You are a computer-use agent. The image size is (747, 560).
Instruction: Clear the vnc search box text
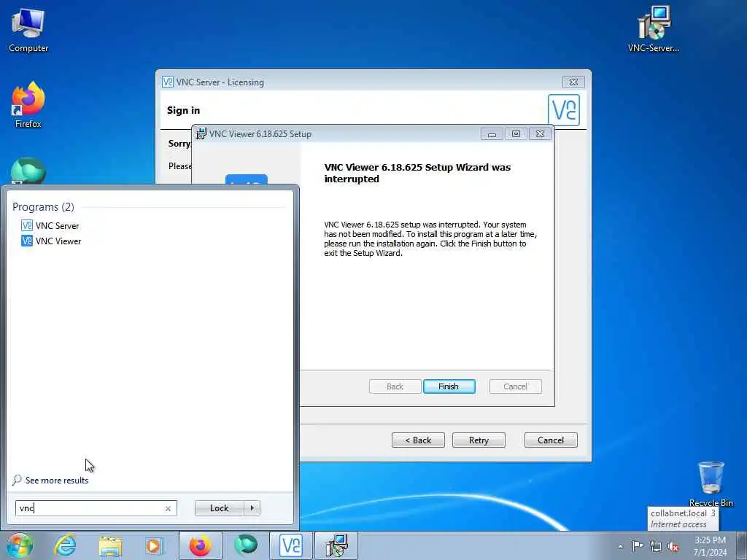pos(168,508)
